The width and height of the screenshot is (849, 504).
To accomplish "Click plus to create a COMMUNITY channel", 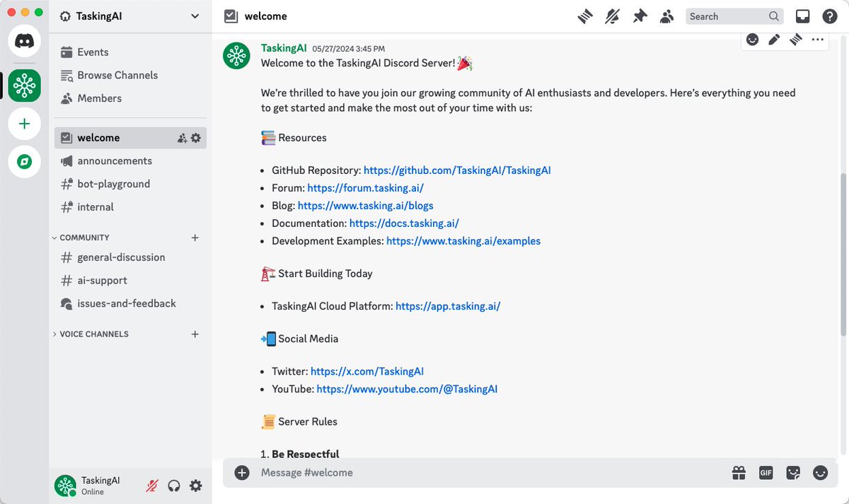I will pos(195,238).
